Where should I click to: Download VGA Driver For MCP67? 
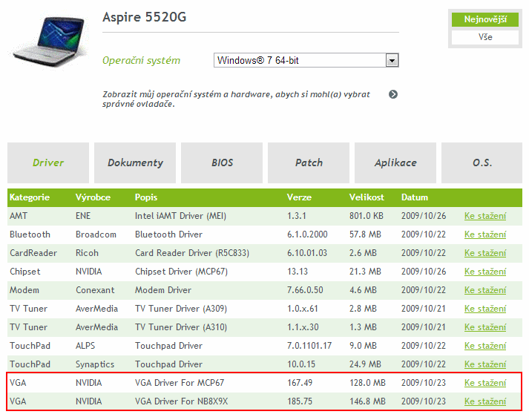[485, 383]
